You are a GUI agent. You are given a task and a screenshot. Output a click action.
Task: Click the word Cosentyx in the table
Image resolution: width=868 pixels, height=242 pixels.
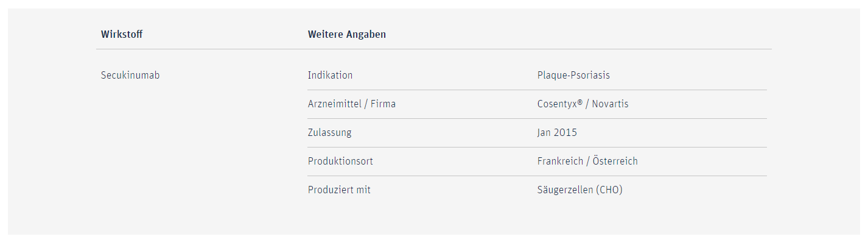click(x=558, y=104)
